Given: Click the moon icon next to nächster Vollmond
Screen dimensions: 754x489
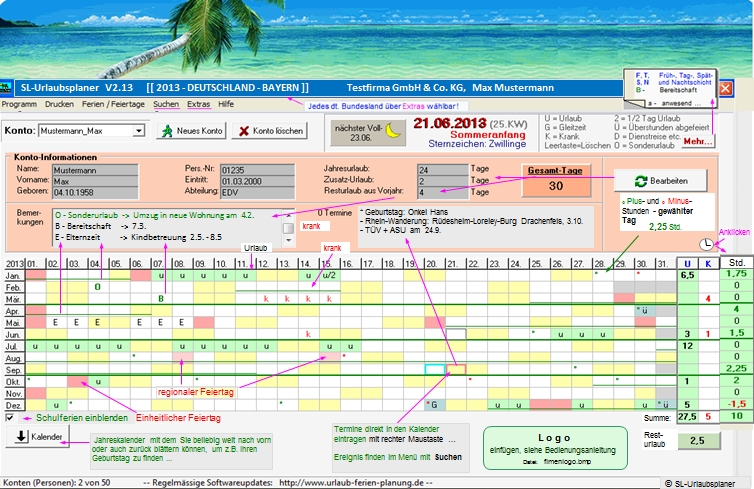Looking at the screenshot, I should click(x=393, y=131).
